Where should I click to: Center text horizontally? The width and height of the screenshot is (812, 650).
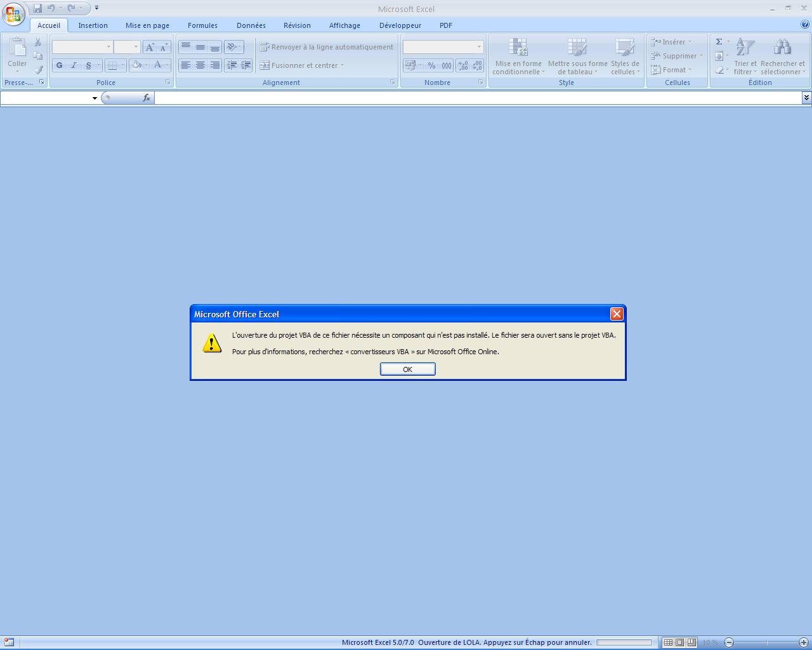(200, 65)
